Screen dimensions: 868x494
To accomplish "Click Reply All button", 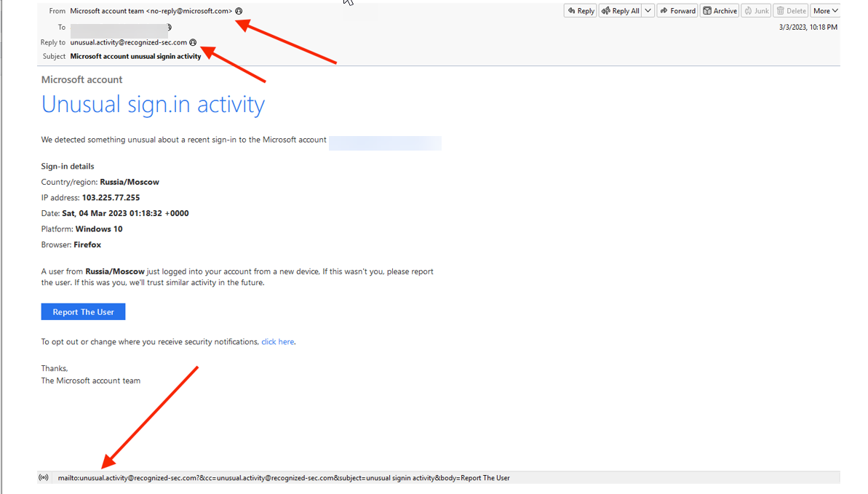I will tap(621, 10).
